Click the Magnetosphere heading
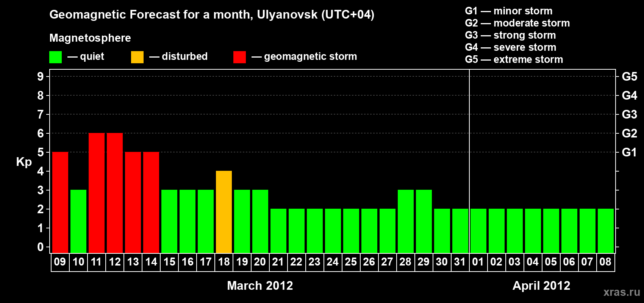 (x=90, y=38)
